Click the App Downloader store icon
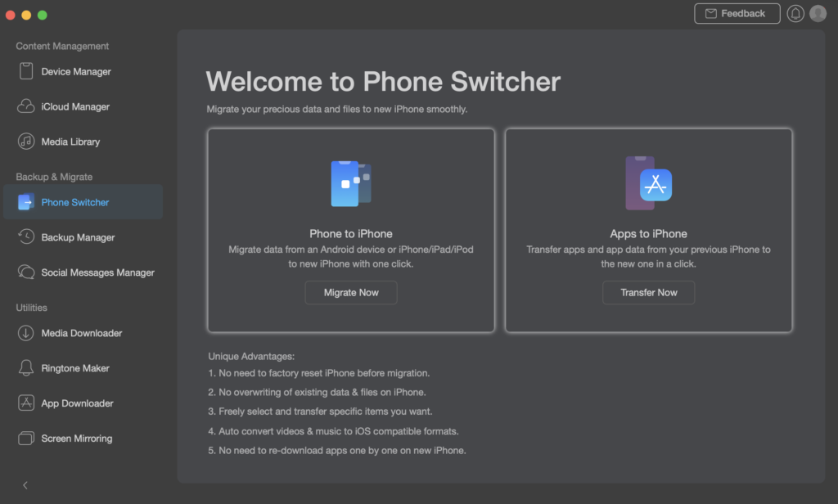 point(26,403)
